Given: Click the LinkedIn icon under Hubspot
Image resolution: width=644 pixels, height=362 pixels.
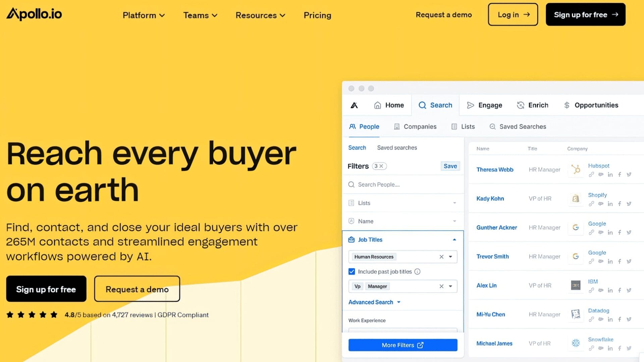Looking at the screenshot, I should coord(610,175).
